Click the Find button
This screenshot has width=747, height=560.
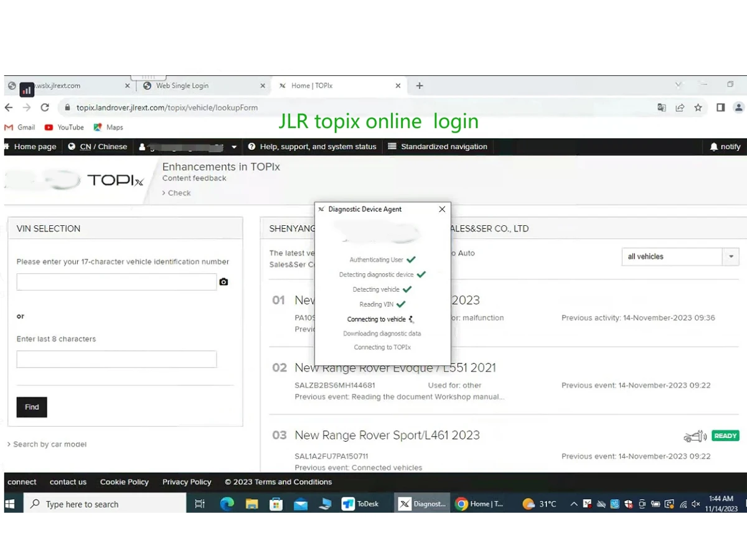tap(32, 407)
